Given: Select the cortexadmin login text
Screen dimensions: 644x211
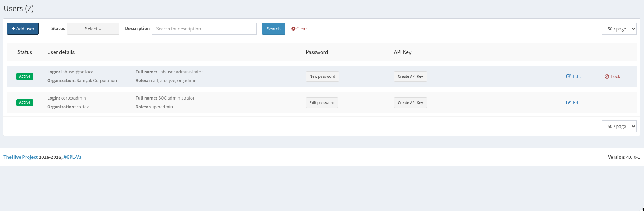Looking at the screenshot, I should pos(73,98).
